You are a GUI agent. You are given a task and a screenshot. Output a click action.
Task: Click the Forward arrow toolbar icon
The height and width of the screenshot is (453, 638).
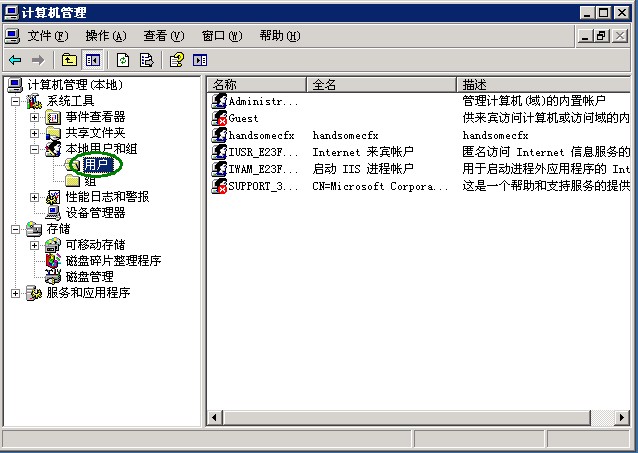[x=38, y=60]
